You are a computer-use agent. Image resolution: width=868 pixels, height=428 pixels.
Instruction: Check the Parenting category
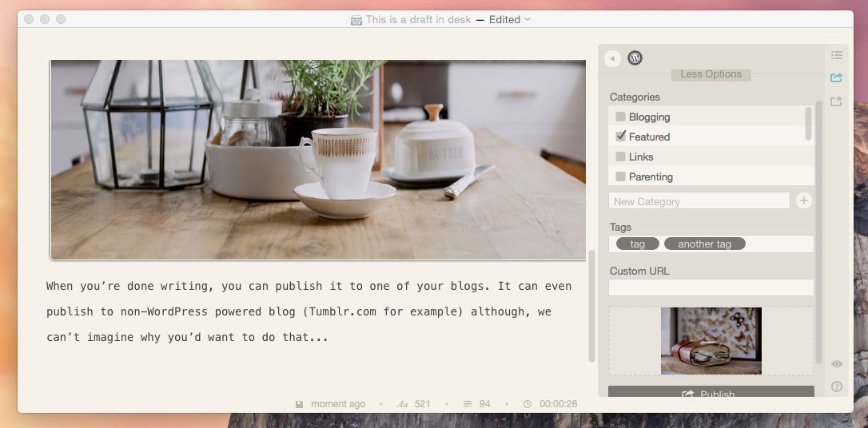click(620, 176)
